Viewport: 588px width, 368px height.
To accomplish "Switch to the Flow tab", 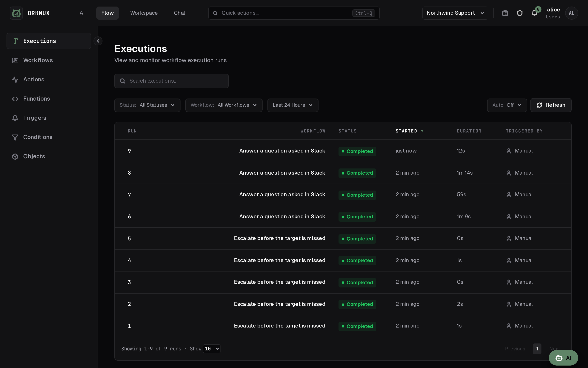I will click(107, 13).
